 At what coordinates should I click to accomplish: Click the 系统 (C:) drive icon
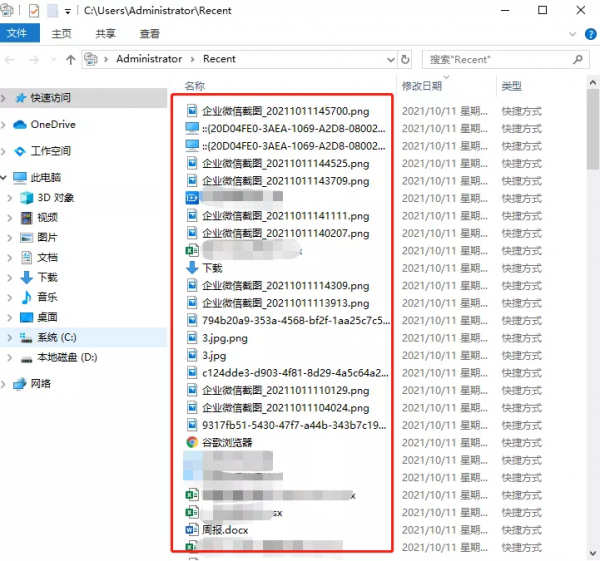point(26,338)
